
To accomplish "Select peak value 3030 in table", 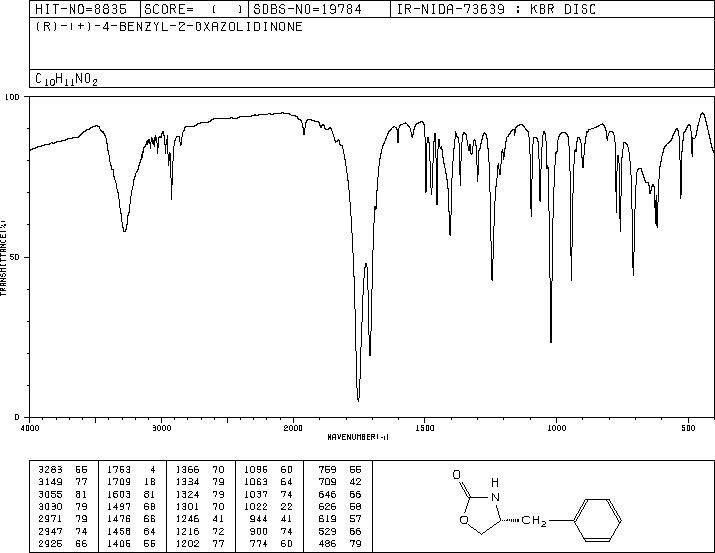I will click(x=50, y=506).
